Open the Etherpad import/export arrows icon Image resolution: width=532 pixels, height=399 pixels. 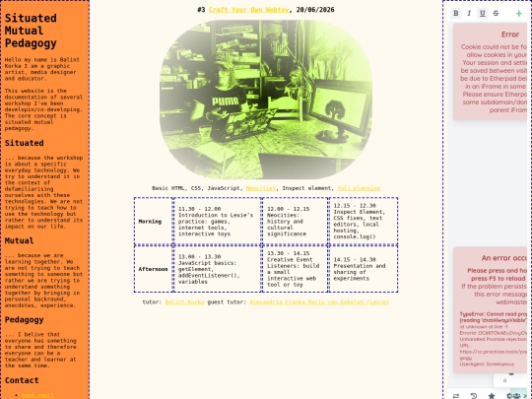(x=456, y=396)
